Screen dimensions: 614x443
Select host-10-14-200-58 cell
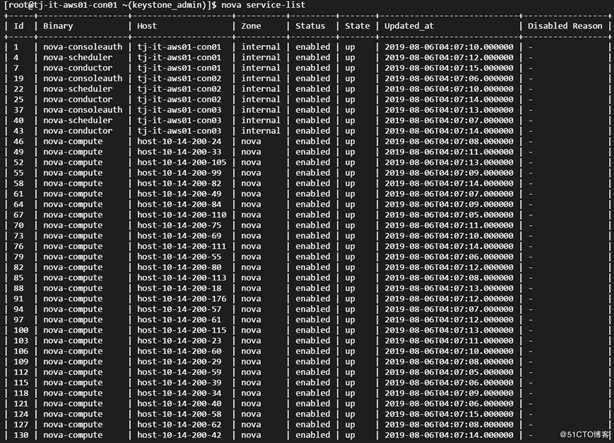[179, 414]
